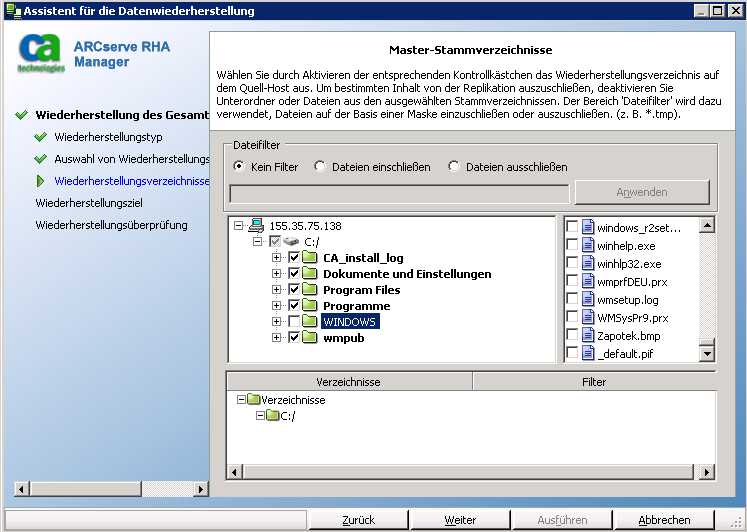Click the computer icon for host 155.35.75.138

click(256, 225)
